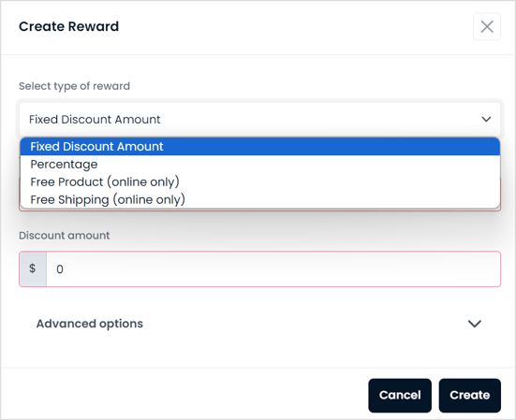Click blank header space beside the close icon

pyautogui.click(x=296, y=26)
